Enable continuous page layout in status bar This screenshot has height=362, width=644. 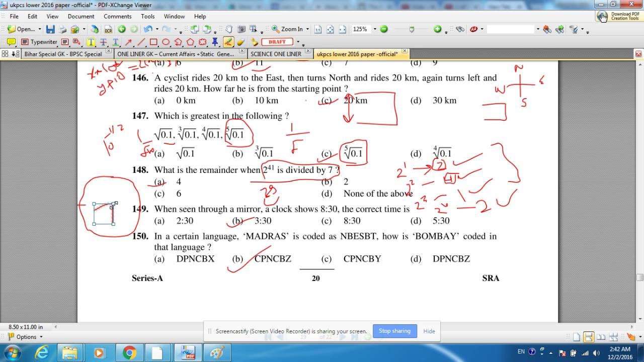[588, 337]
